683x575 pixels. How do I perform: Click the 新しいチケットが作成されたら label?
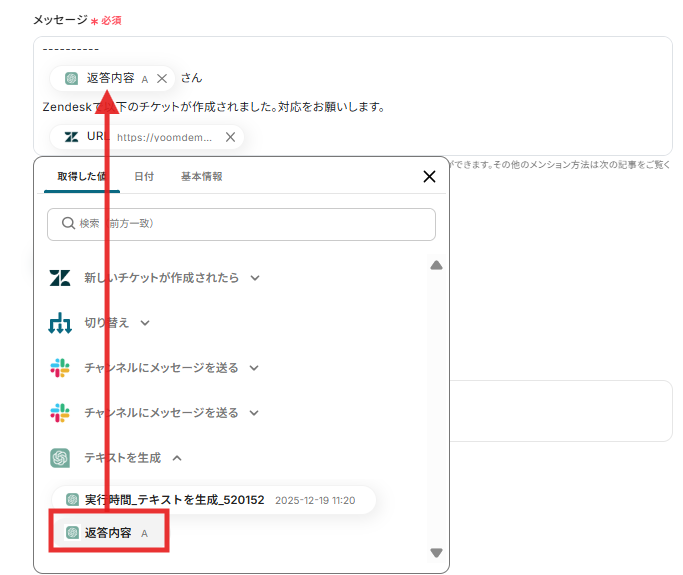(x=162, y=277)
